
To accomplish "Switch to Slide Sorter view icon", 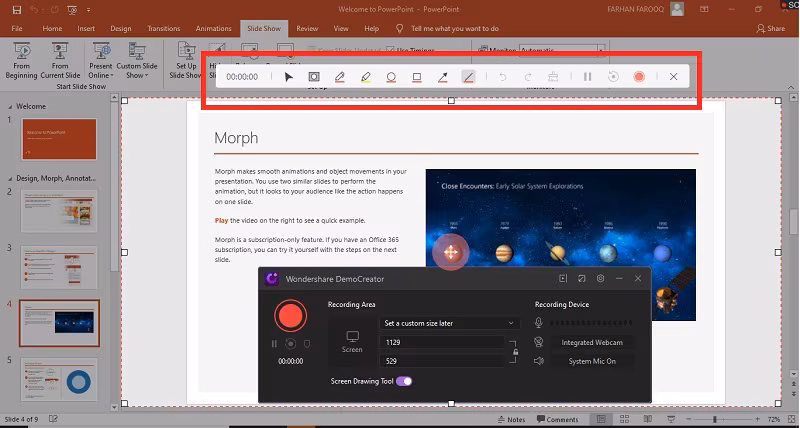I will coord(624,419).
